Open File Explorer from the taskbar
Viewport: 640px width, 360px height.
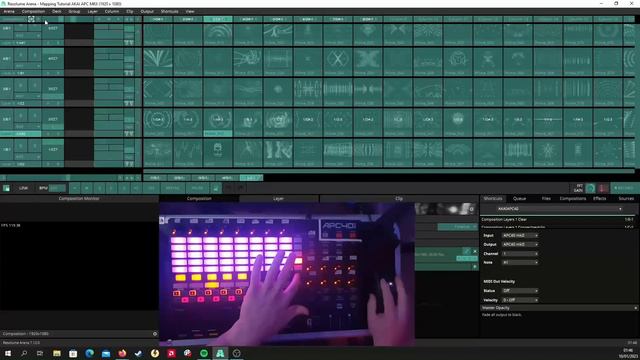point(56,353)
